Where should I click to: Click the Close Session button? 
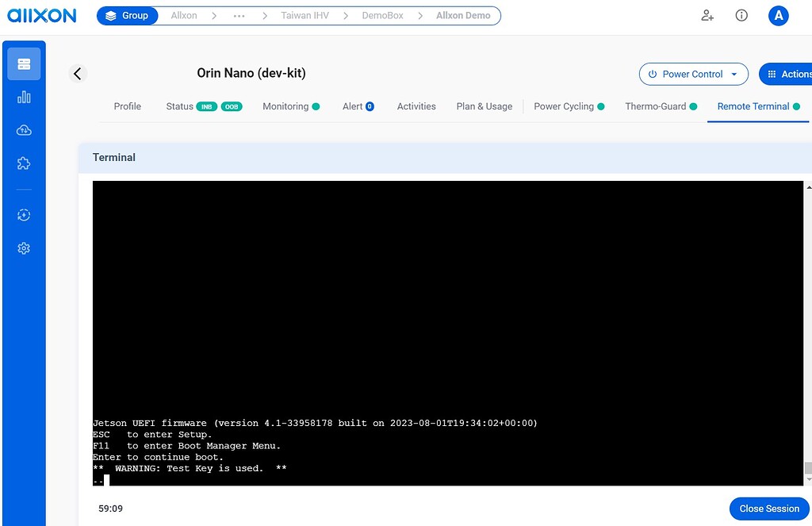pyautogui.click(x=768, y=509)
